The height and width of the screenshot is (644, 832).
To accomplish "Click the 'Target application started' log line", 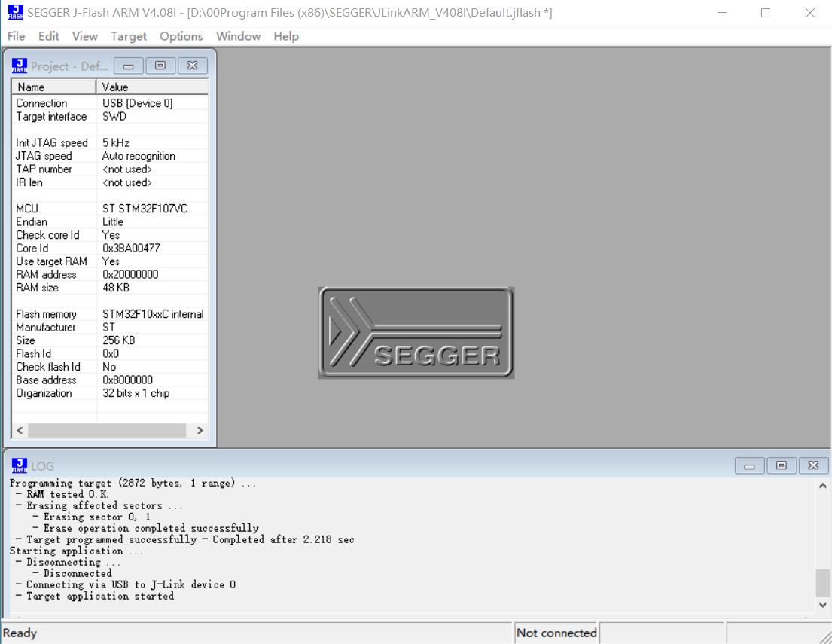I will pos(95,596).
